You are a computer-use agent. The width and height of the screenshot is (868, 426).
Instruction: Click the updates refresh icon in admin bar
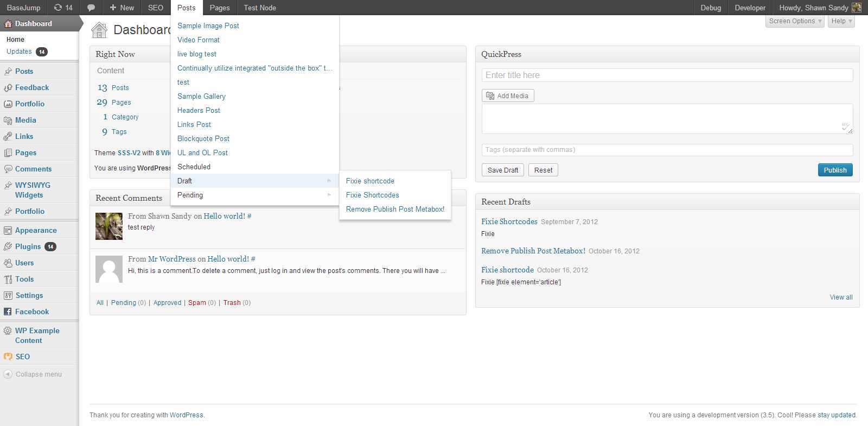click(x=58, y=8)
